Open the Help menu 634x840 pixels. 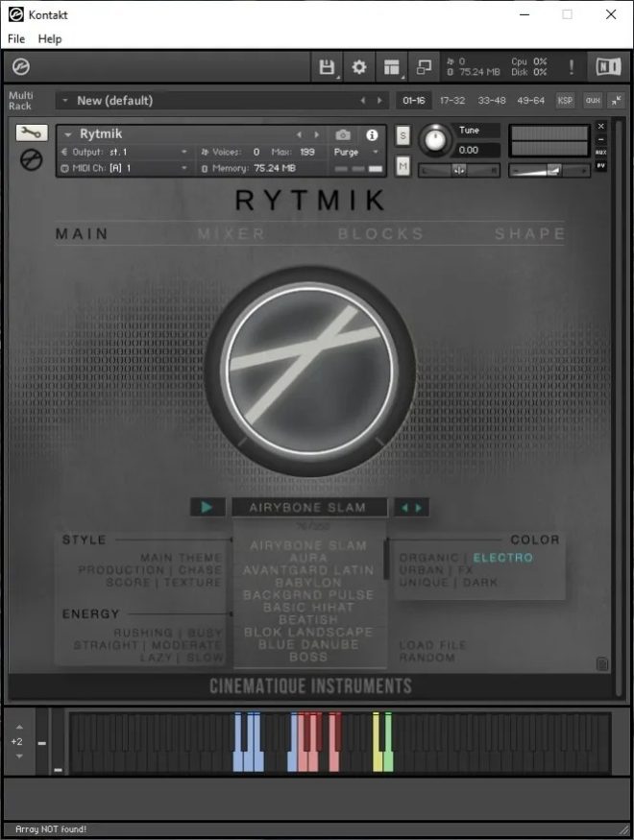point(50,38)
